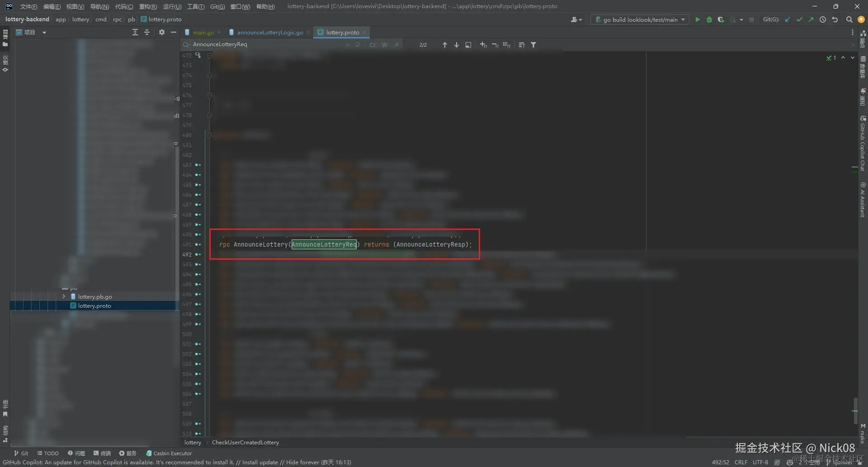Open Casbin Executor tool window
The image size is (868, 467).
(169, 453)
